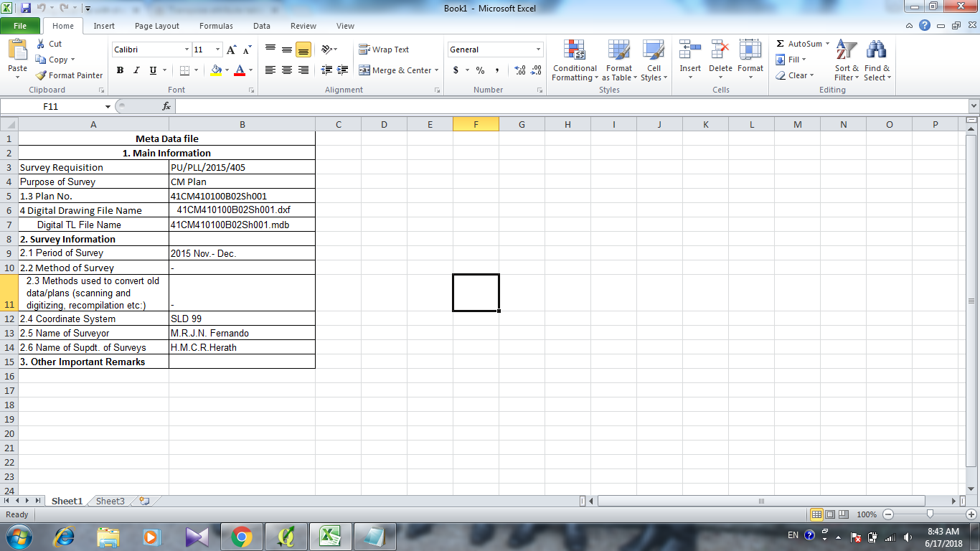Image resolution: width=980 pixels, height=551 pixels.
Task: Open Format as Table
Action: (618, 61)
